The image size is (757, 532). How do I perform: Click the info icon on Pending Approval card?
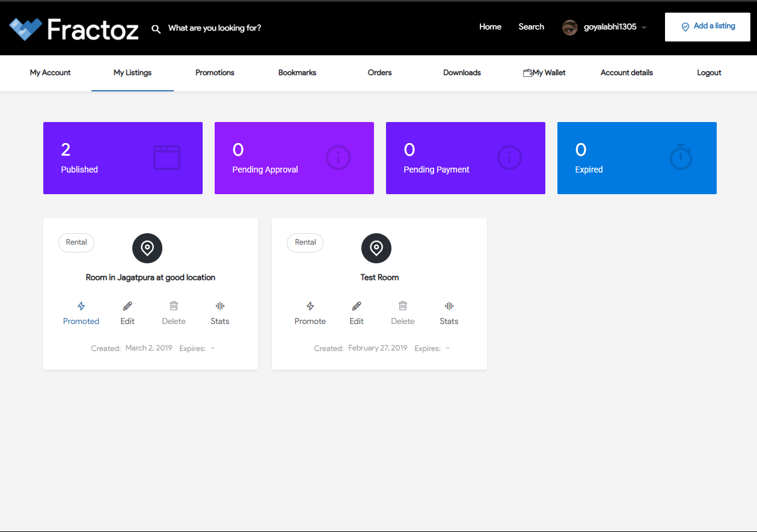tap(338, 157)
